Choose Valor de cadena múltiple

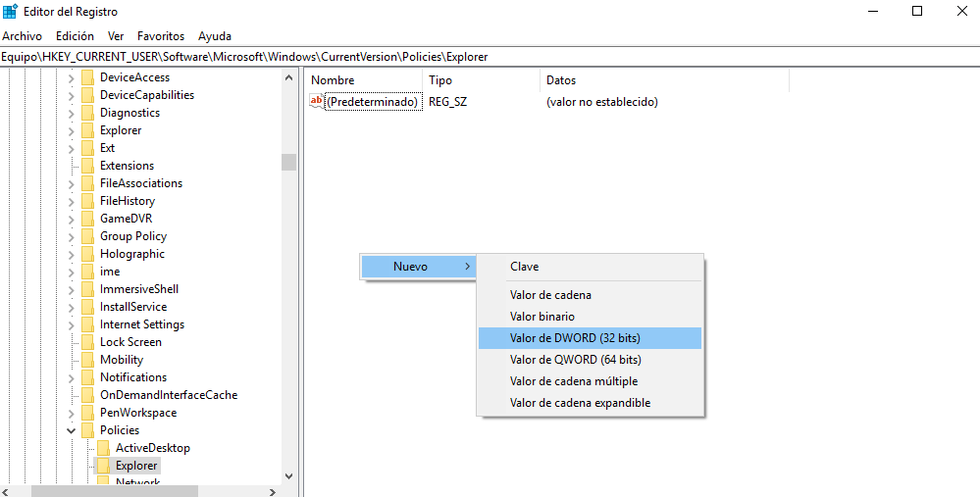pos(590,381)
